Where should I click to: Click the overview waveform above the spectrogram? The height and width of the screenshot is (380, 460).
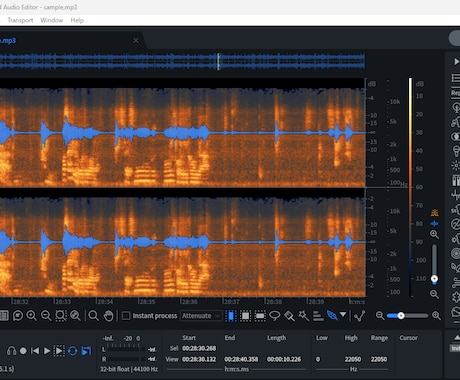click(x=182, y=61)
